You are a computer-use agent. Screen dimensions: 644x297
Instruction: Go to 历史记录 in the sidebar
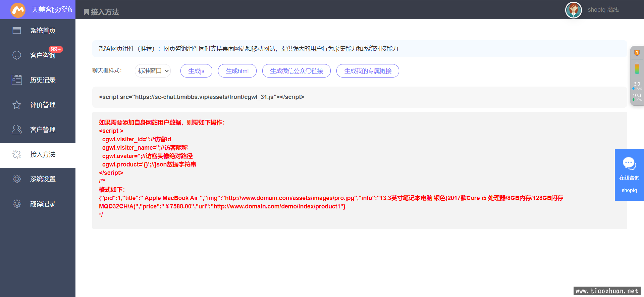(43, 80)
